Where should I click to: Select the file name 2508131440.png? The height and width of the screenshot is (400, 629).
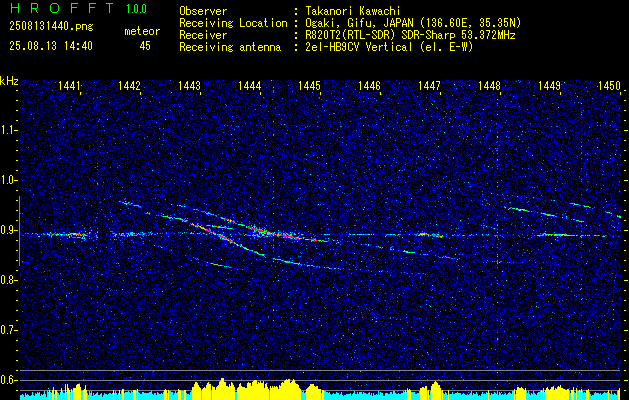(x=51, y=27)
